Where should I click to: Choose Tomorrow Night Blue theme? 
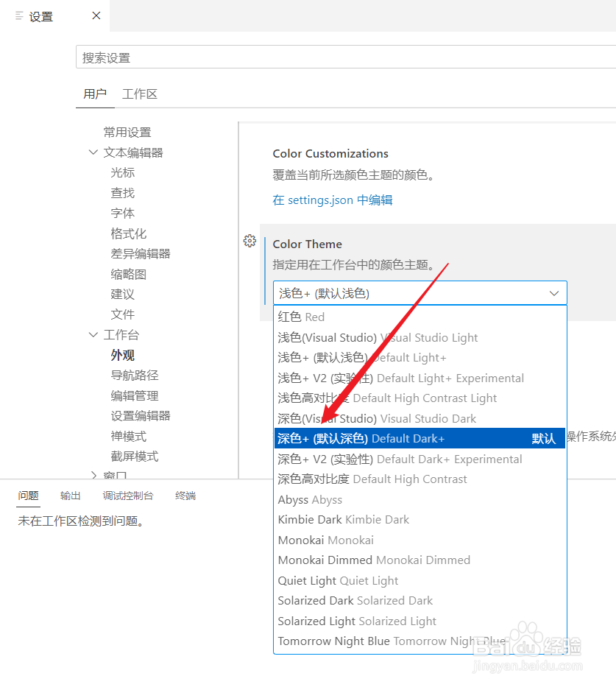coord(419,641)
